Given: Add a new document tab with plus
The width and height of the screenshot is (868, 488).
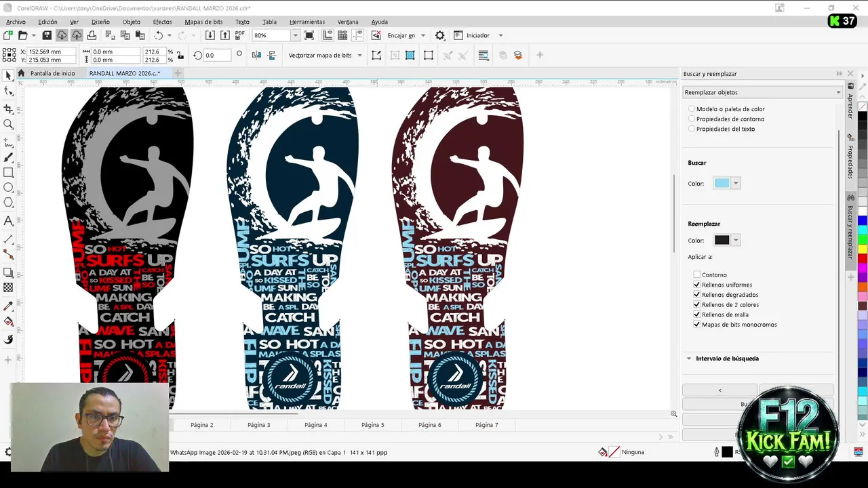Looking at the screenshot, I should click(178, 73).
